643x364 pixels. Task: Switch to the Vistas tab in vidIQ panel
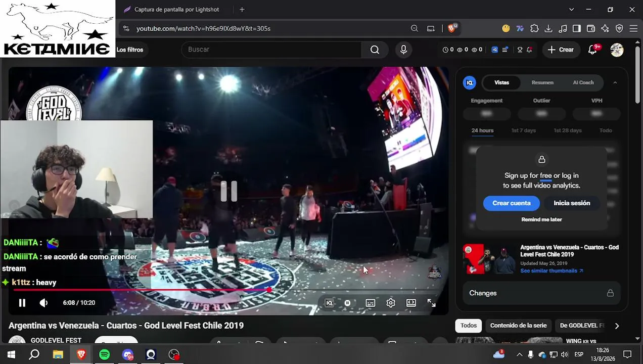click(501, 82)
